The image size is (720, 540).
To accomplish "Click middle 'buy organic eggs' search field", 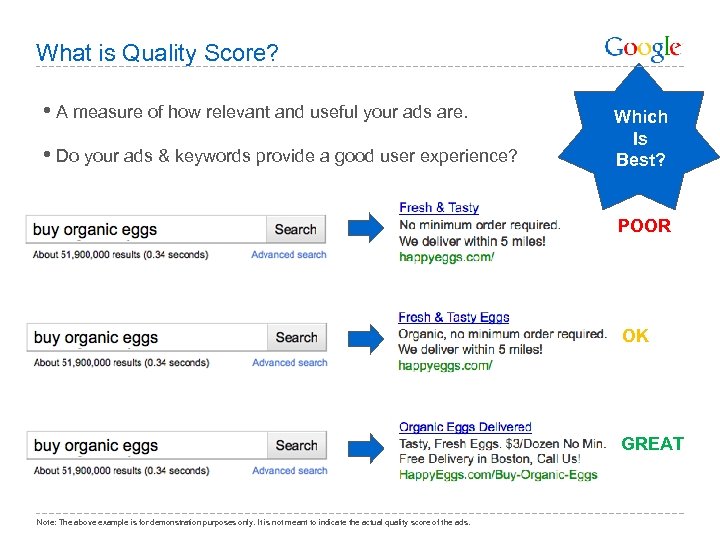I will (147, 337).
